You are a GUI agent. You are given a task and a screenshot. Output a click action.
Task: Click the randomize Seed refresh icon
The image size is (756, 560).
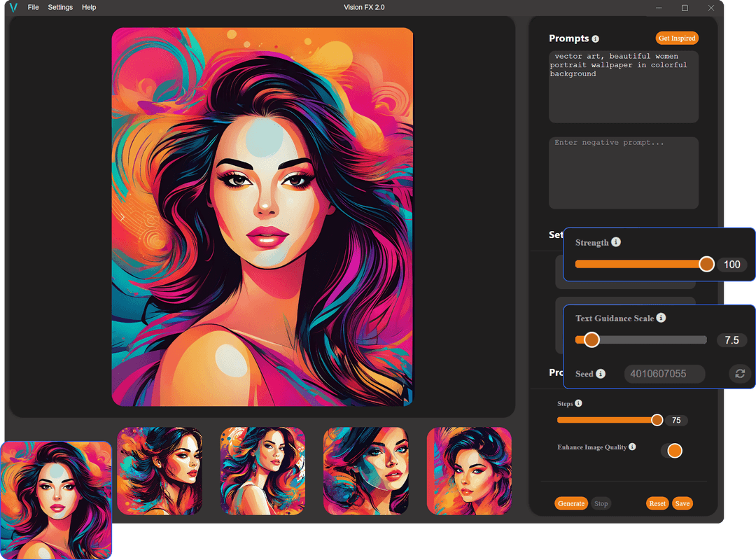click(x=740, y=374)
